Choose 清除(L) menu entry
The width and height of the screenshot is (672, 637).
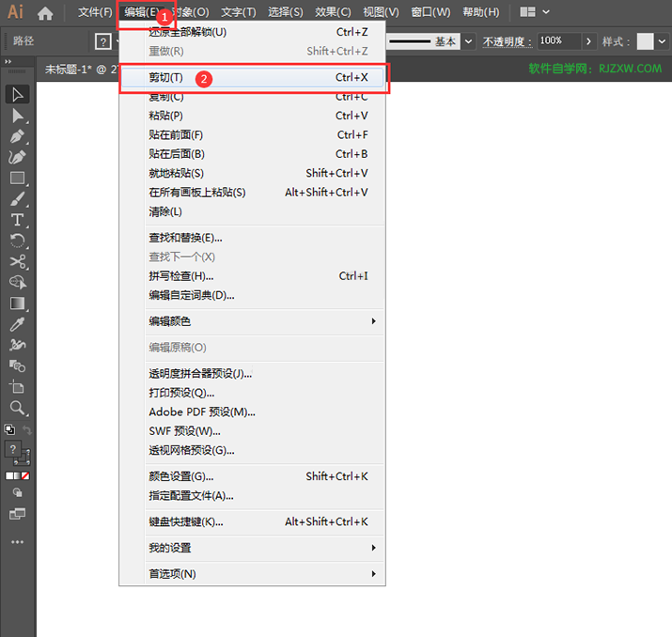pyautogui.click(x=253, y=211)
